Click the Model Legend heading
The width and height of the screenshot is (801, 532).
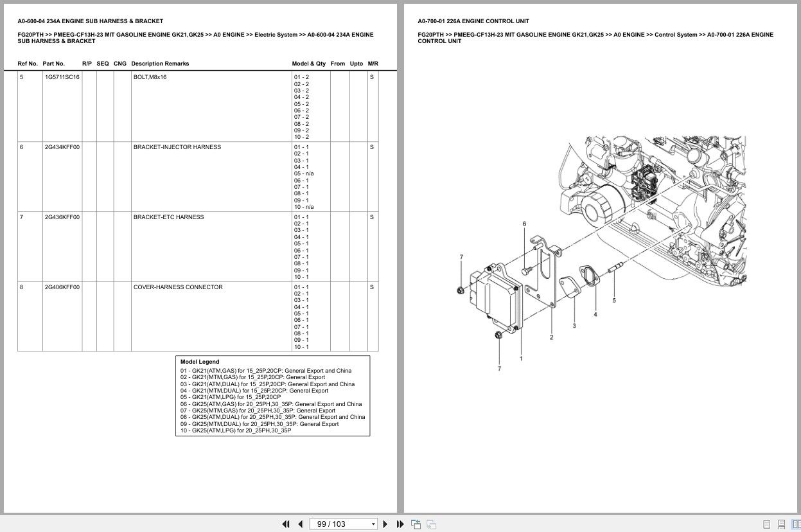[200, 362]
